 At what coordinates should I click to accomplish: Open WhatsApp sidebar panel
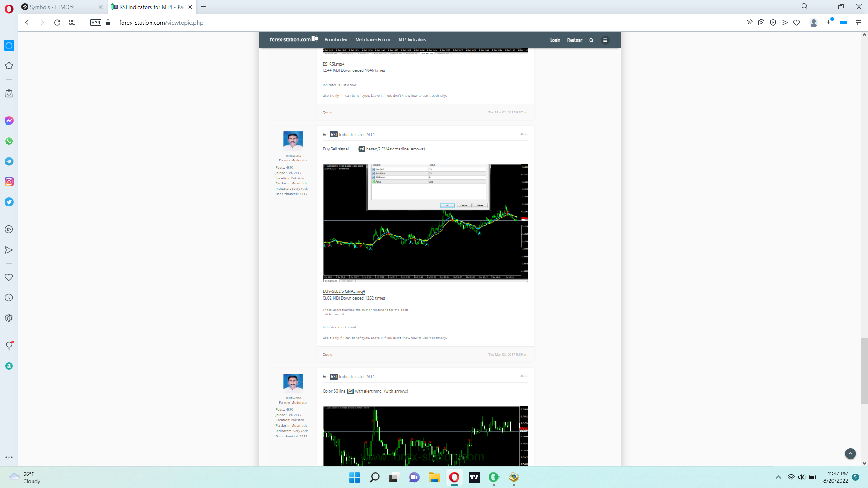9,141
